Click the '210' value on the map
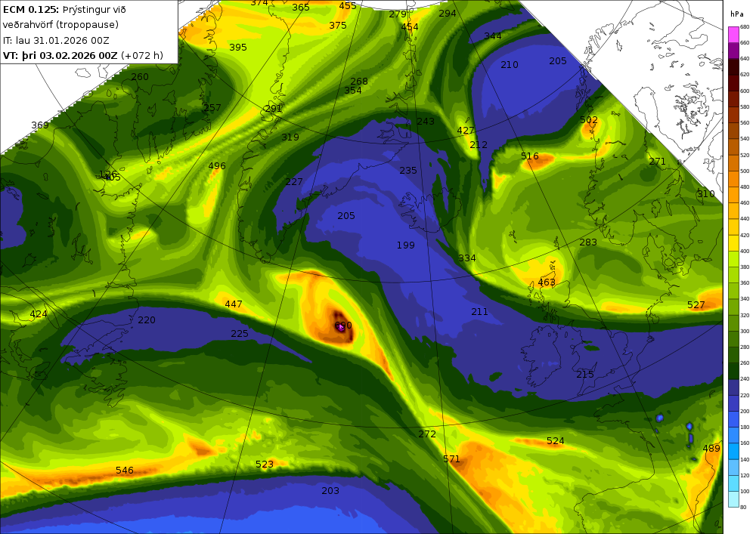756x534 pixels. (509, 64)
